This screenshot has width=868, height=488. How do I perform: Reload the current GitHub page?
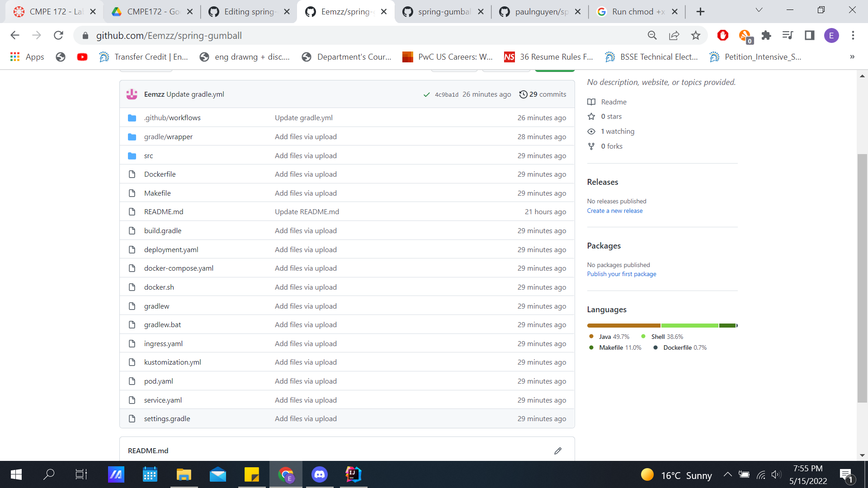(58, 36)
